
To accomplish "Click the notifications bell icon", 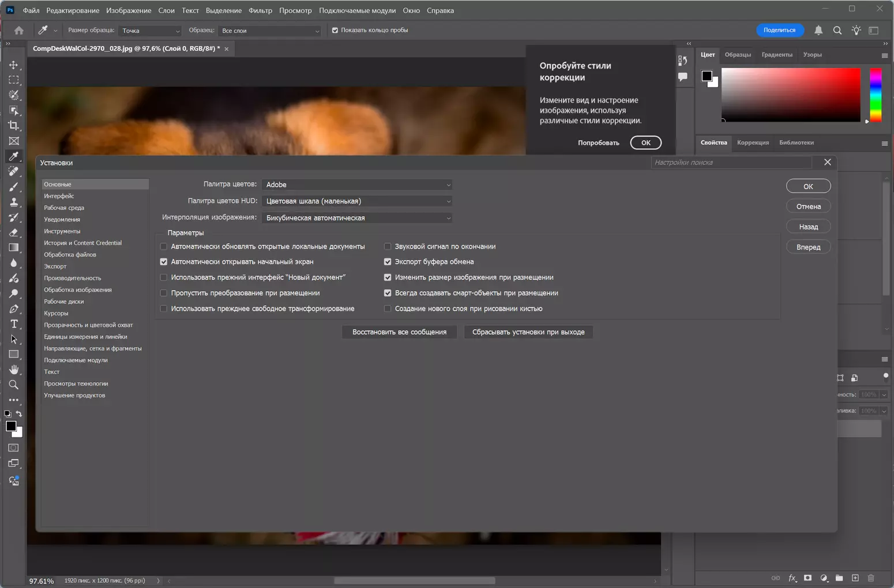I will click(818, 31).
